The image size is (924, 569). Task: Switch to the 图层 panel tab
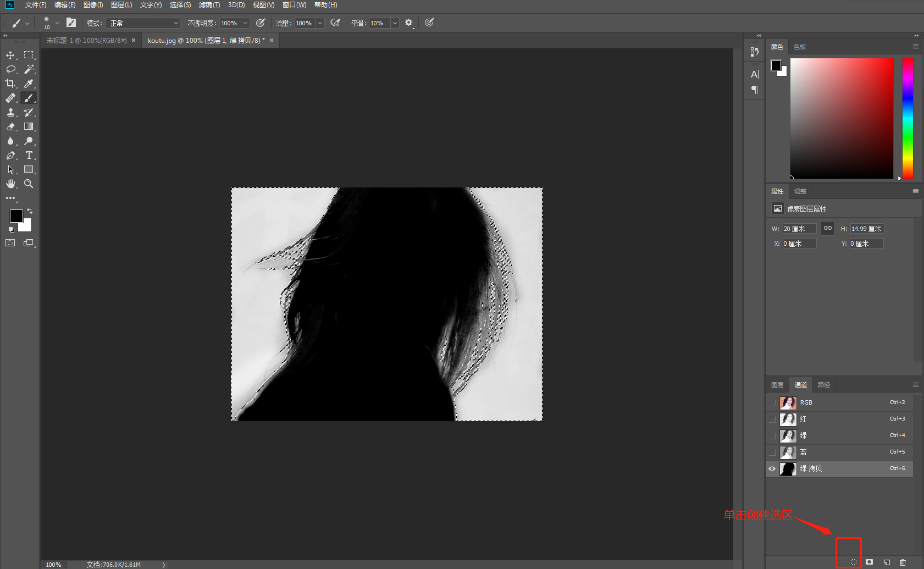point(777,385)
